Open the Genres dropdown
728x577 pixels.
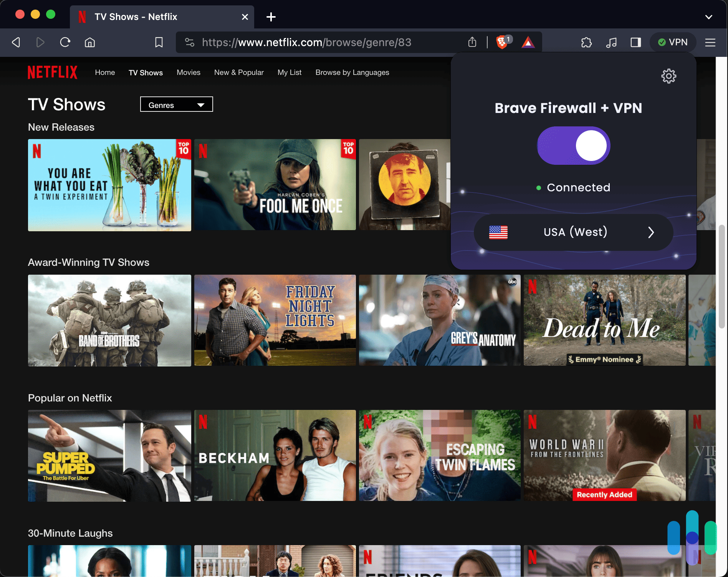point(176,104)
